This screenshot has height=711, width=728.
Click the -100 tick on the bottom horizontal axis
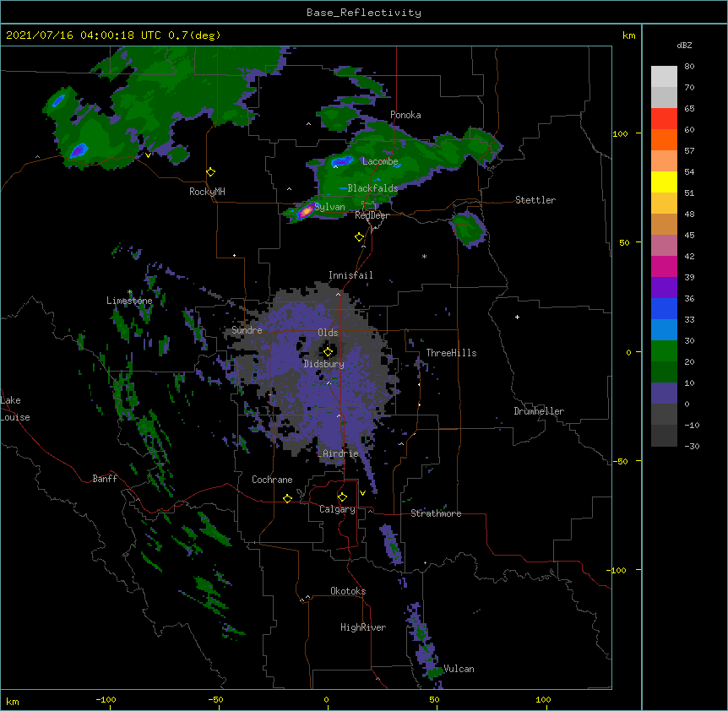[x=106, y=700]
